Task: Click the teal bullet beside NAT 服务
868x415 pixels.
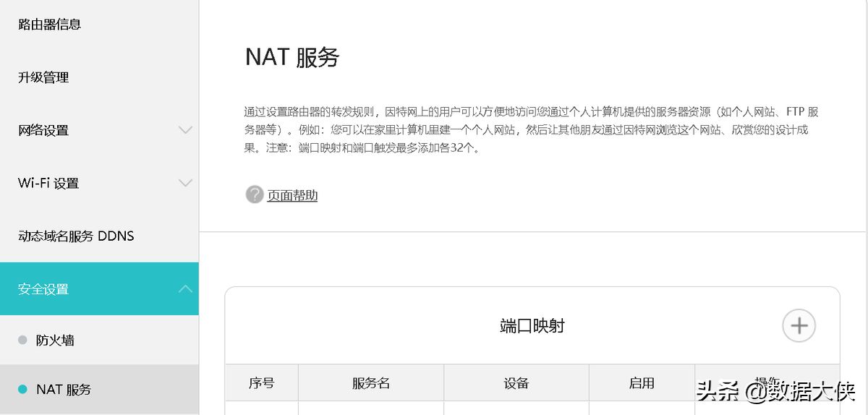Action: [x=22, y=389]
